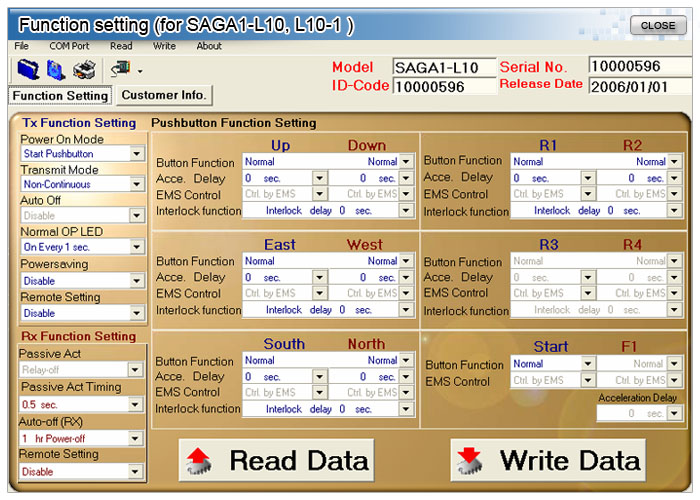The height and width of the screenshot is (500, 700).
Task: Click the Serial No. input field
Action: pos(637,66)
